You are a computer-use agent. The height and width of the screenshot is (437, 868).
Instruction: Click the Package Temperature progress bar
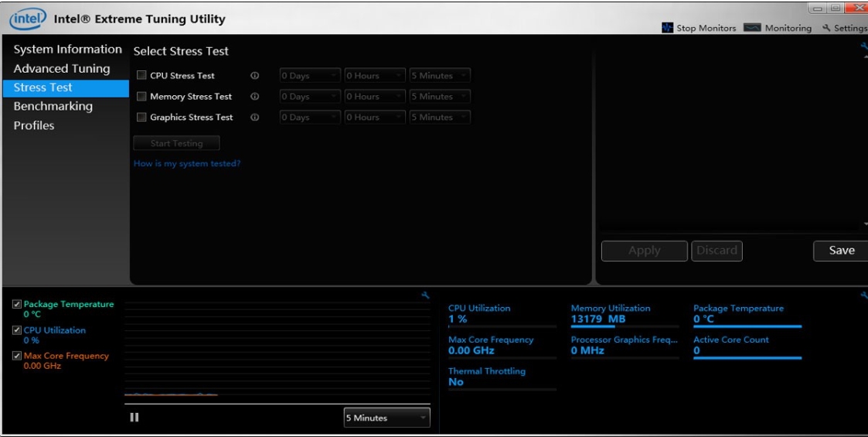747,326
